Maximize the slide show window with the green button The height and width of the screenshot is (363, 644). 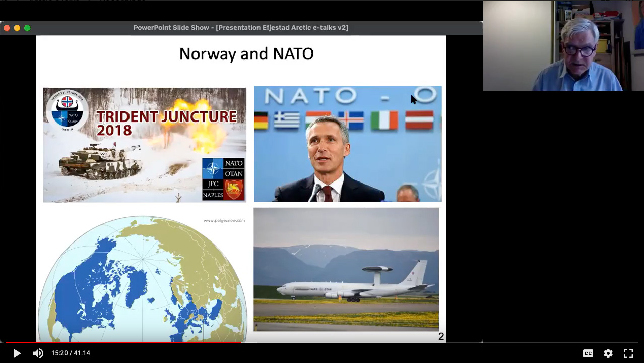(27, 28)
